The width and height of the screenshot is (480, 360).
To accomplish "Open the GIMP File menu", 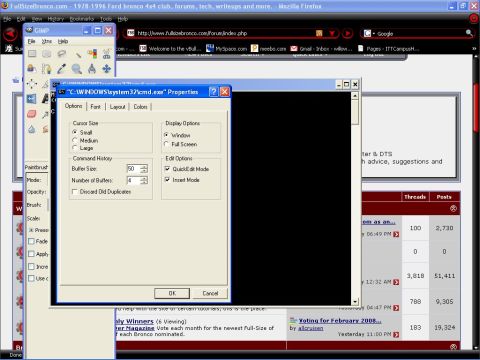I will click(x=32, y=41).
